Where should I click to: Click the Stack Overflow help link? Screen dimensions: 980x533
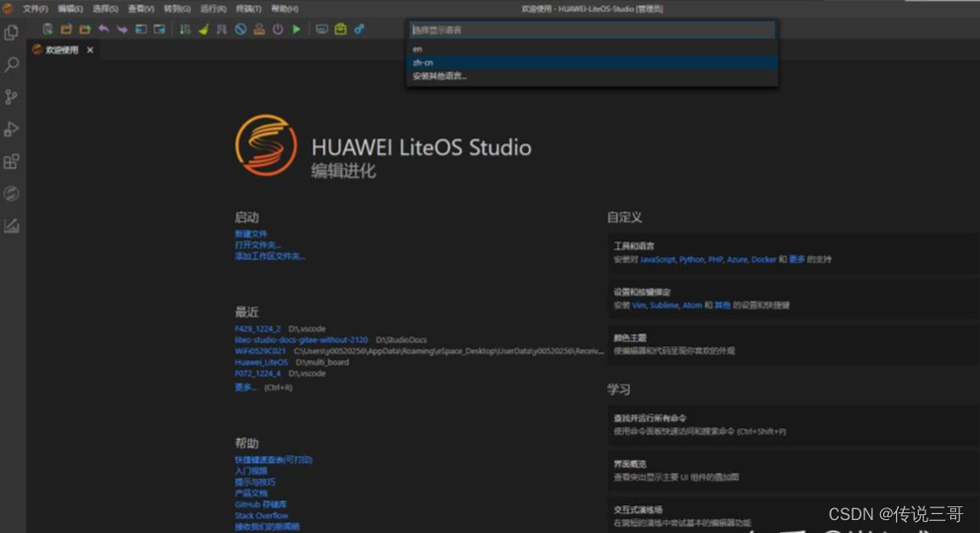coord(261,516)
